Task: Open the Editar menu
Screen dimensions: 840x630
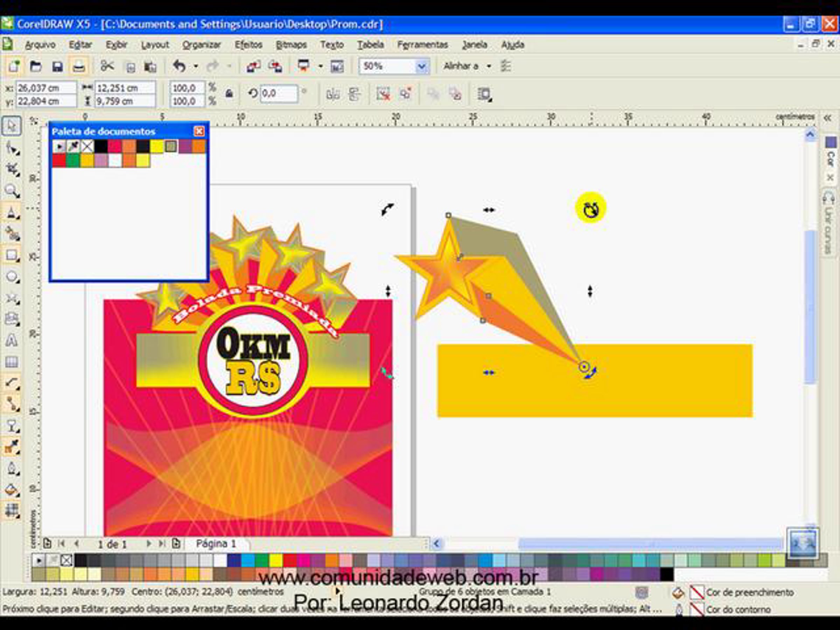Action: click(80, 45)
